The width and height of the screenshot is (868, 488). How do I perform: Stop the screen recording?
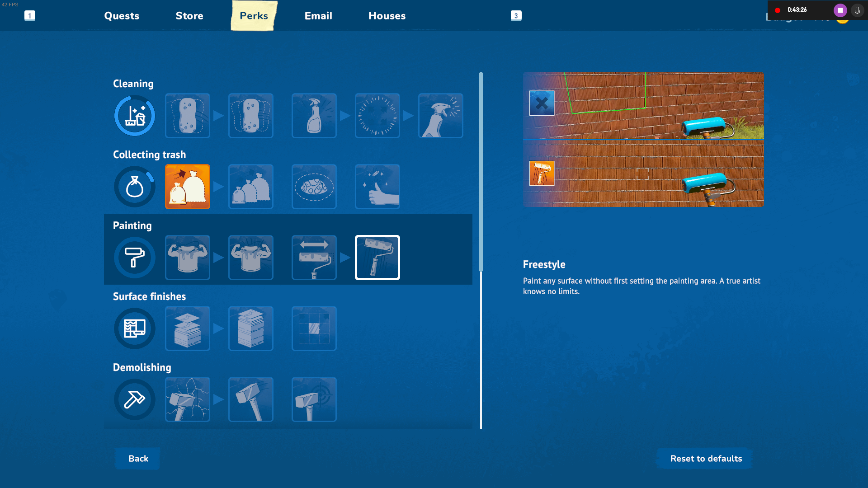(840, 10)
